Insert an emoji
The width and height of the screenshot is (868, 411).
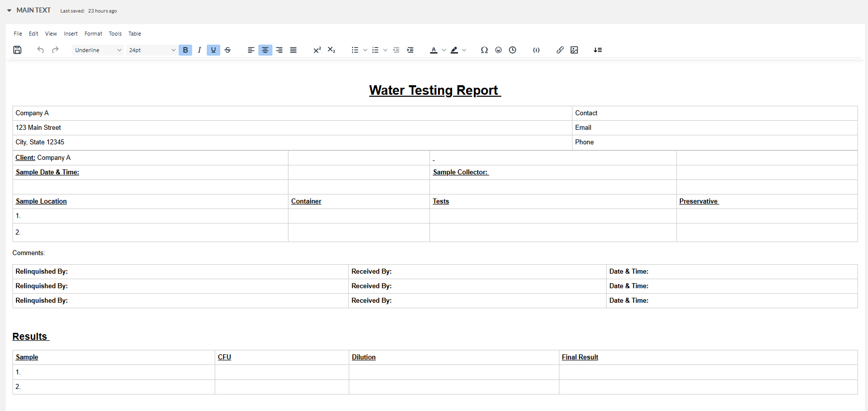click(x=498, y=50)
